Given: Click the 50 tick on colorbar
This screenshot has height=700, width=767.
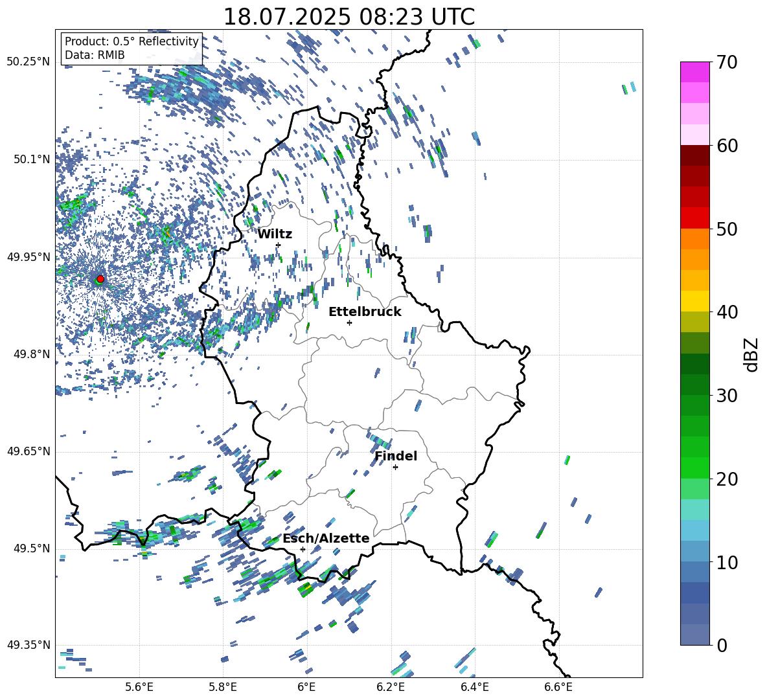Looking at the screenshot, I should [727, 229].
